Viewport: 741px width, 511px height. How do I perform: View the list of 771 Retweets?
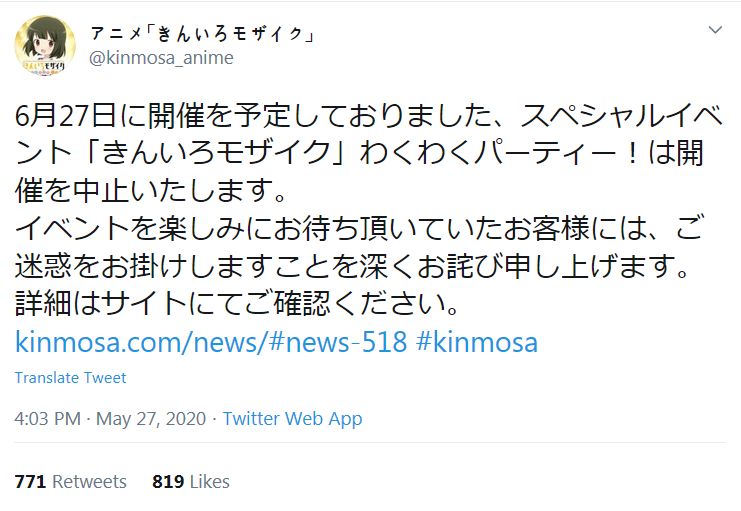point(70,481)
